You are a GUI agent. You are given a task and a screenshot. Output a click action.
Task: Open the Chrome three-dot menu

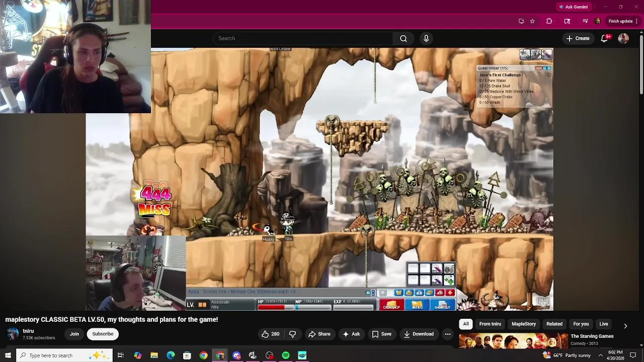(636, 21)
